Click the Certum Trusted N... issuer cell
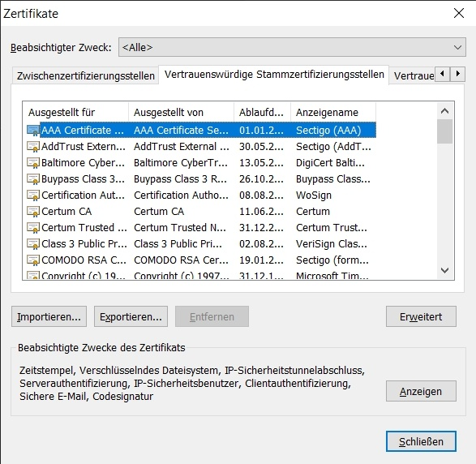This screenshot has height=464, width=476. click(x=180, y=227)
